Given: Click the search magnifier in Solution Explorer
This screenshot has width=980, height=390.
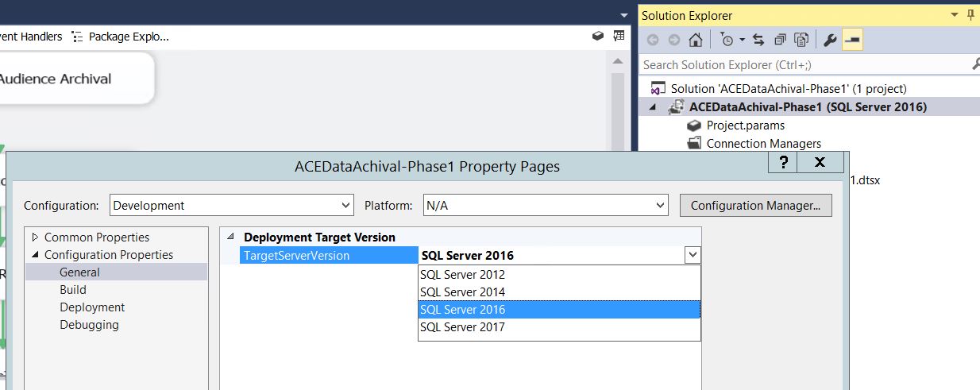Looking at the screenshot, I should [974, 64].
